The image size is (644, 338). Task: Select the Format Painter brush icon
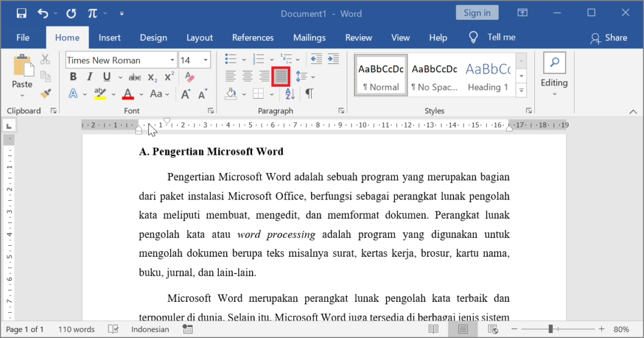click(46, 93)
